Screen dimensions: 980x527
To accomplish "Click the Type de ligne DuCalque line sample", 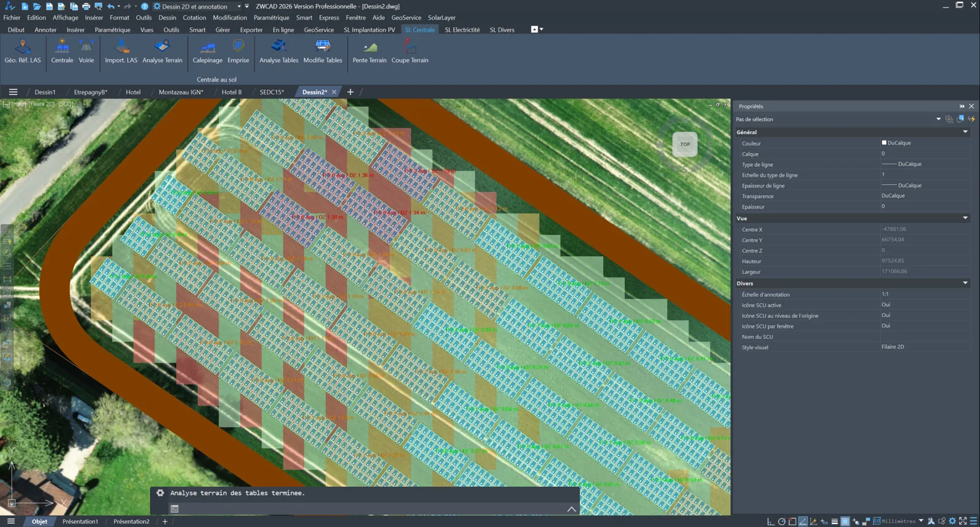I will 889,164.
